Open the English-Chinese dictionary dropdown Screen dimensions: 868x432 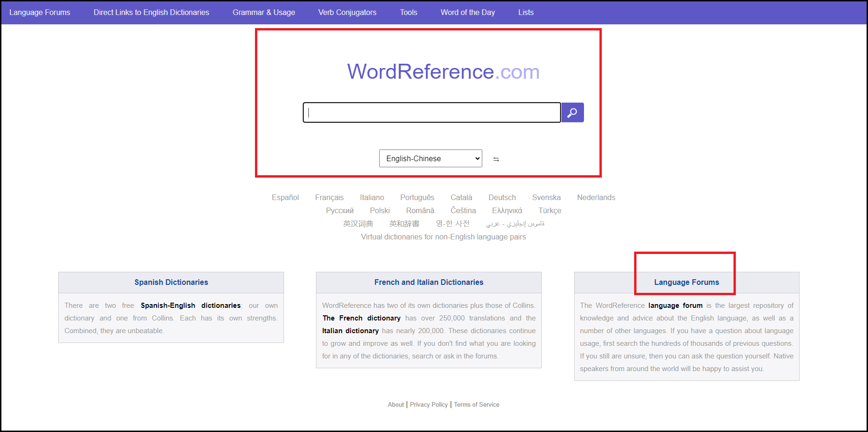pos(430,158)
